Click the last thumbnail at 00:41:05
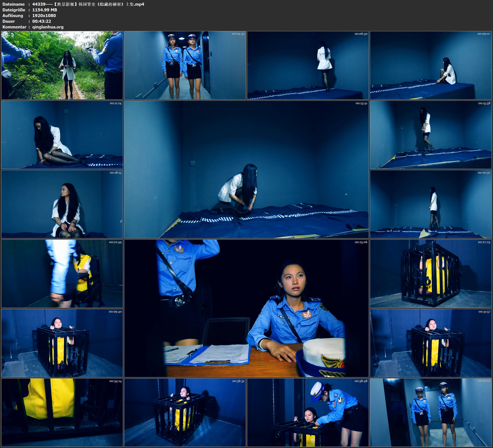The height and width of the screenshot is (448, 493). tap(431, 412)
